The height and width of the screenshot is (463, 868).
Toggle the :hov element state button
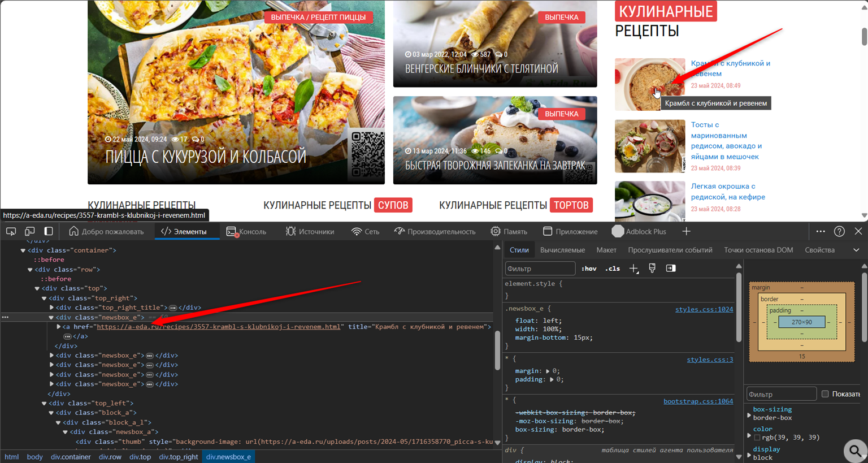pyautogui.click(x=589, y=269)
